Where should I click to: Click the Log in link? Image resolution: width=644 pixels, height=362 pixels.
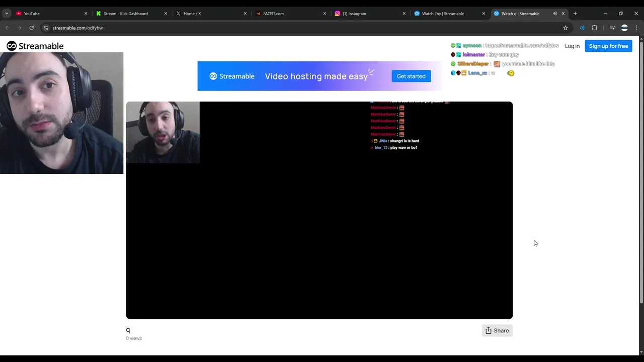[x=572, y=46]
